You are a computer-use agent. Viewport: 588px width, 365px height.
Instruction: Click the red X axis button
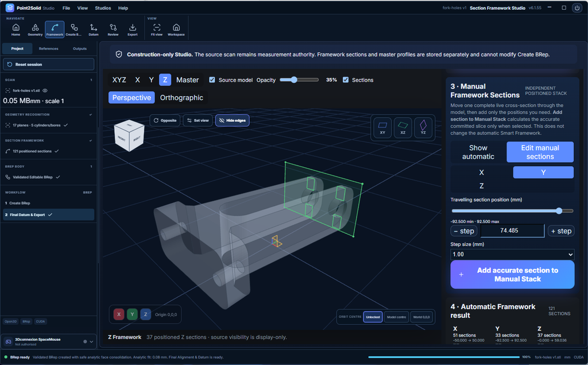pyautogui.click(x=119, y=314)
